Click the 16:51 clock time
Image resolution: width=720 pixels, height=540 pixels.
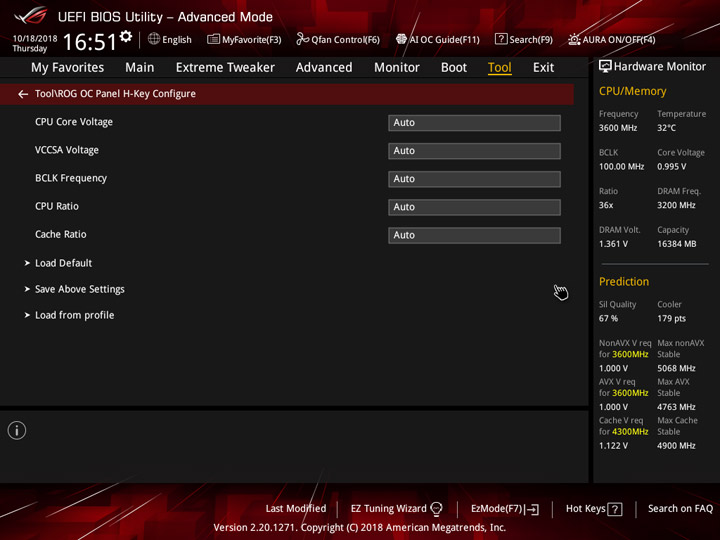click(90, 42)
